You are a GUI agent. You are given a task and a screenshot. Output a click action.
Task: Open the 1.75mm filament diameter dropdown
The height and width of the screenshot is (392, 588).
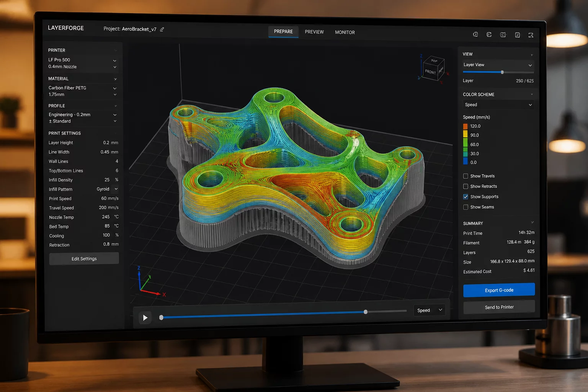coord(82,95)
